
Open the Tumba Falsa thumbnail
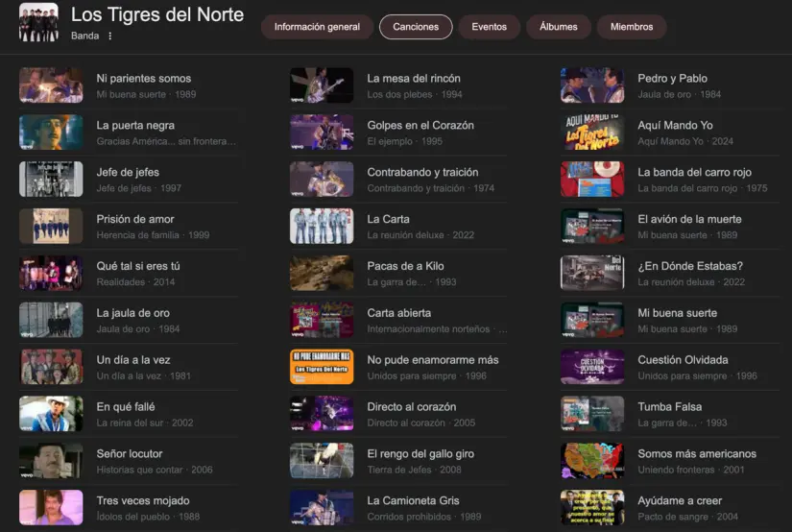[x=592, y=414]
